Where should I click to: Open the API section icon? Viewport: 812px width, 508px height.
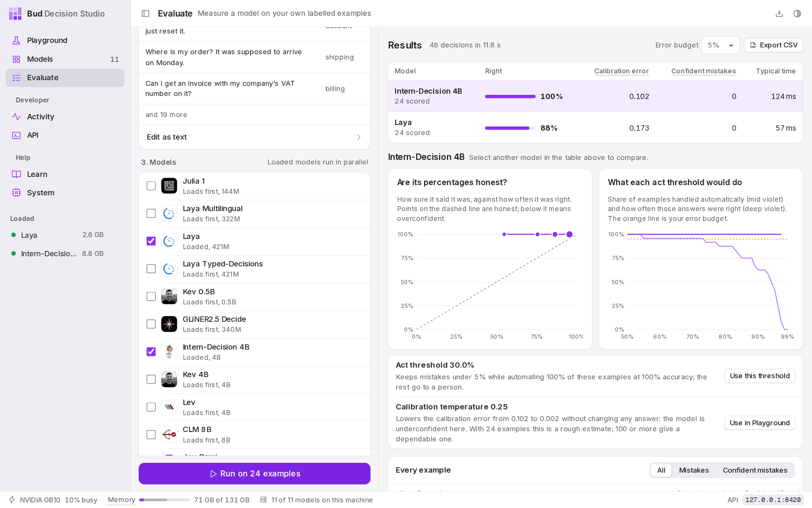pyautogui.click(x=16, y=135)
